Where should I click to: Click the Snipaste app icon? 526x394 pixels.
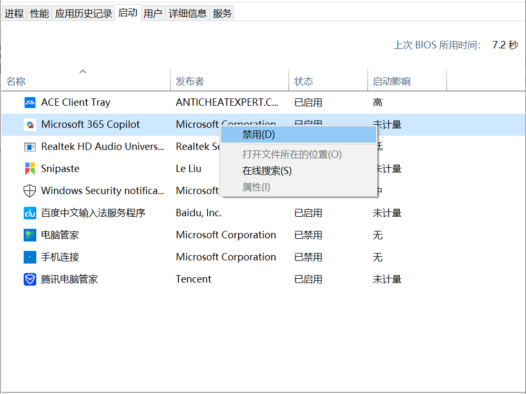click(x=30, y=169)
